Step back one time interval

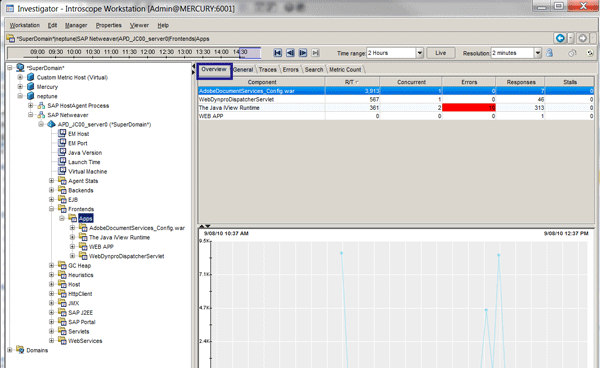[x=290, y=53]
